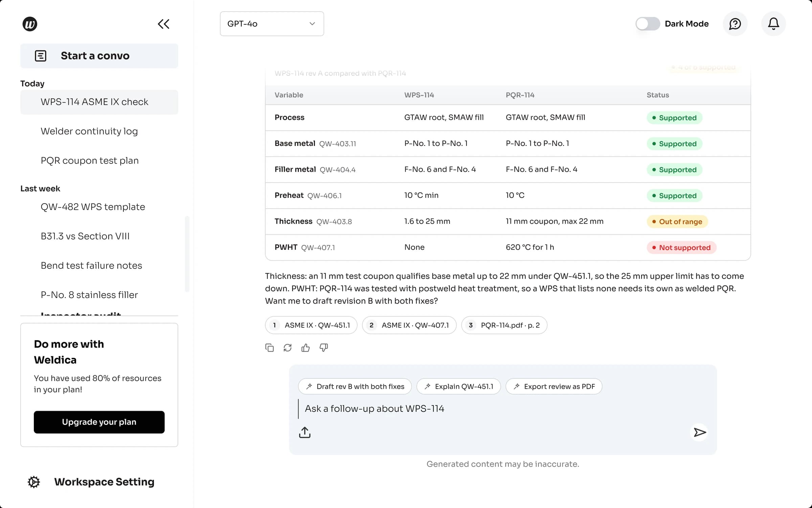
Task: Start a convo from sidebar
Action: coord(99,56)
